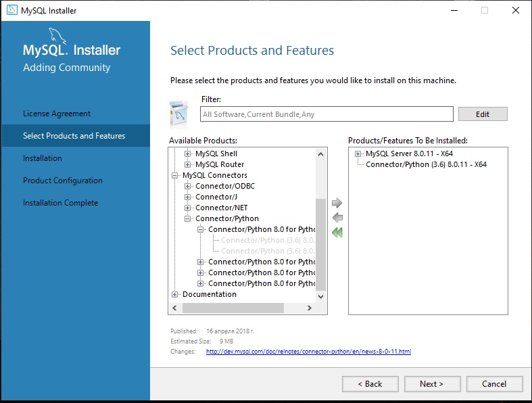This screenshot has width=532, height=403.
Task: Go to Product Configuration step
Action: 63,181
